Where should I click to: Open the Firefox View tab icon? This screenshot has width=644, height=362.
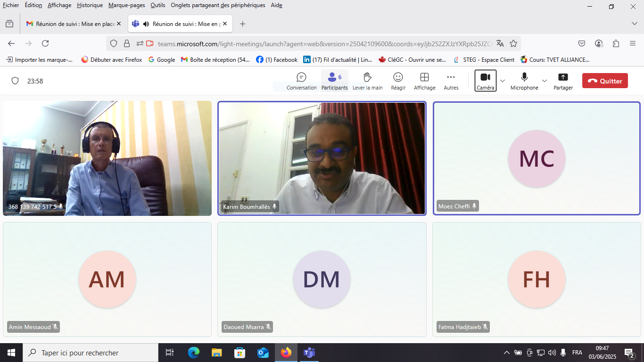pos(9,24)
